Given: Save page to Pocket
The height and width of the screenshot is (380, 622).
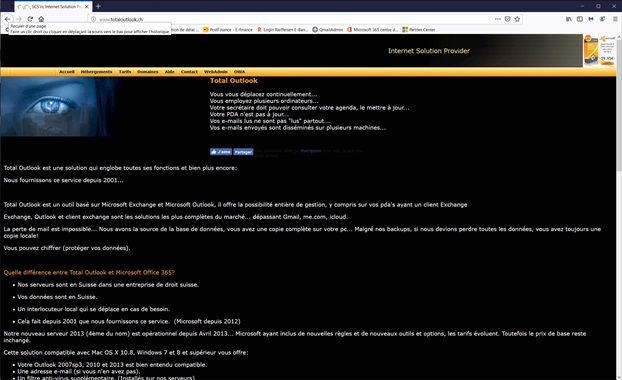Looking at the screenshot, I should tap(507, 19).
